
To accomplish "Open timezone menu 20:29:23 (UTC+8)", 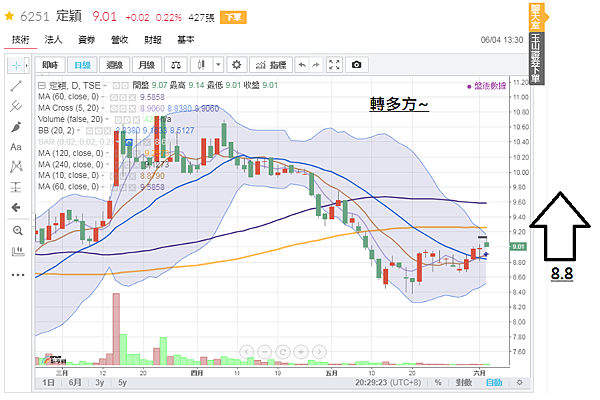I will tap(388, 382).
